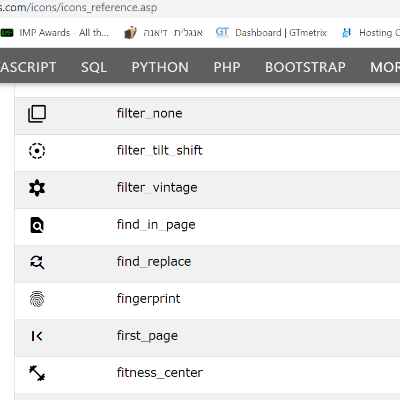Screen dimensions: 400x400
Task: Open the IMP Awards bookmark
Action: click(x=55, y=33)
